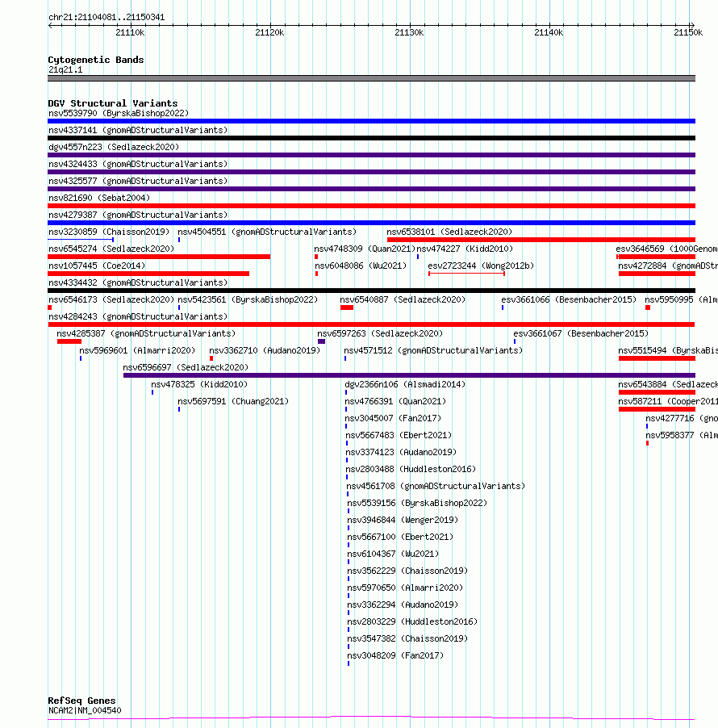Click nsv4571512 (gnomADStructuralVariants) label
The image size is (718, 728).
(433, 350)
